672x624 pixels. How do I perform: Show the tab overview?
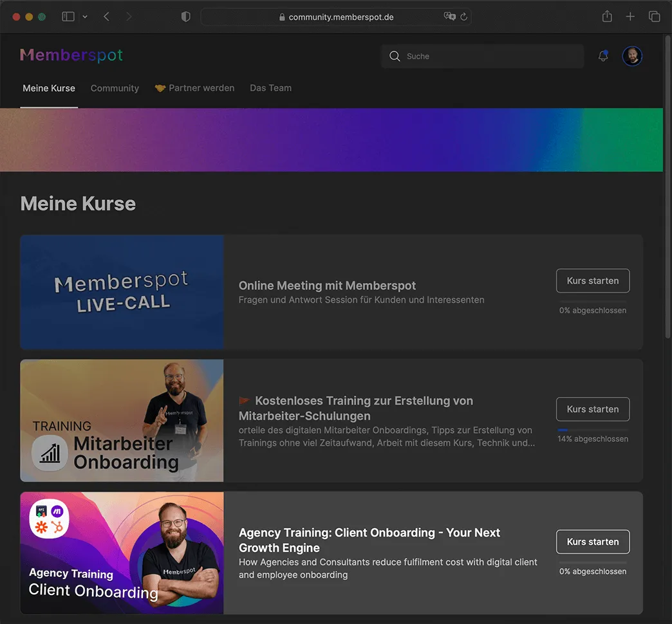coord(654,17)
